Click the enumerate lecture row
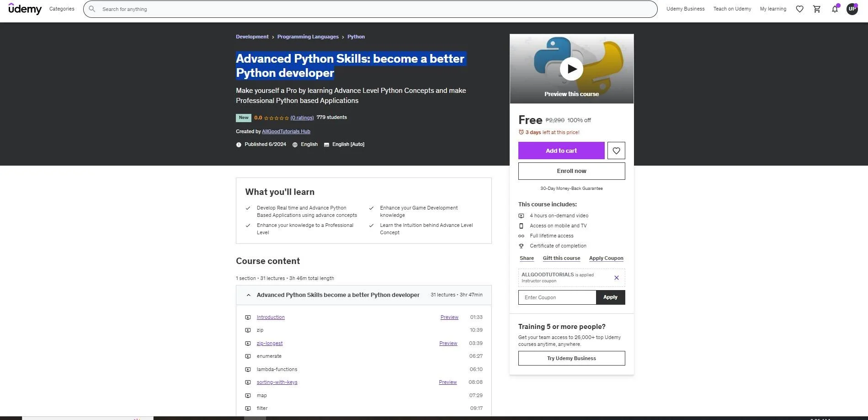 coord(363,356)
